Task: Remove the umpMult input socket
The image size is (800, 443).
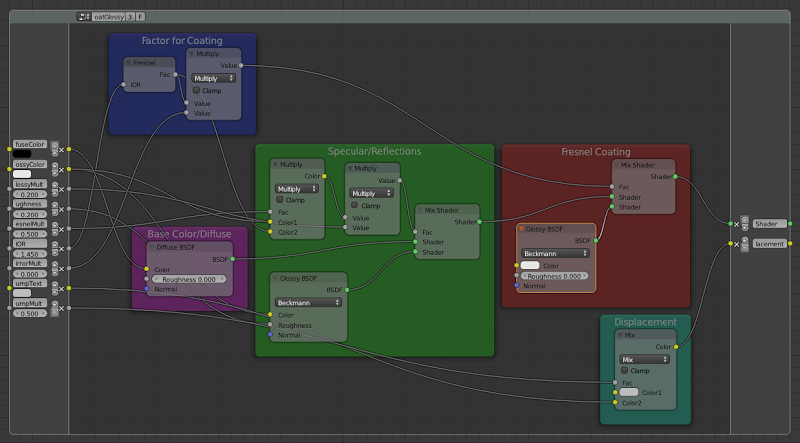Action: (x=62, y=309)
